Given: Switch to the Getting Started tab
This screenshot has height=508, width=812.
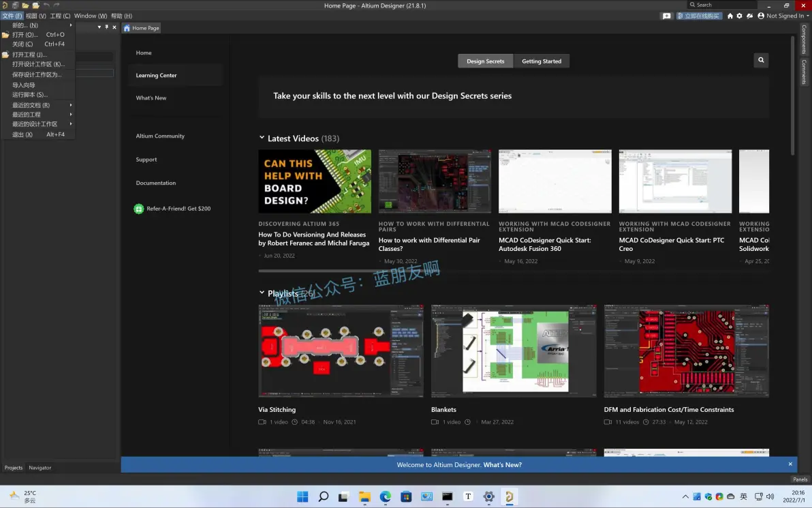Looking at the screenshot, I should tap(541, 61).
